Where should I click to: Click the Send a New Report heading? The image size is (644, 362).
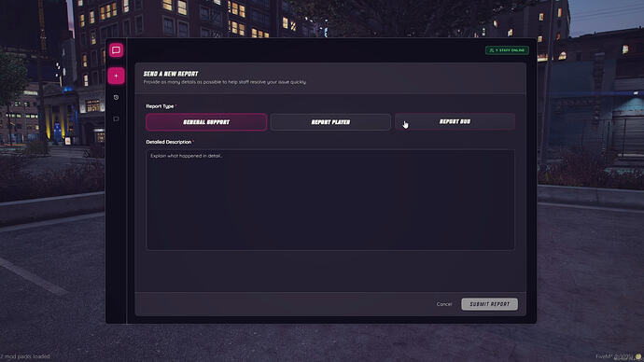click(171, 74)
